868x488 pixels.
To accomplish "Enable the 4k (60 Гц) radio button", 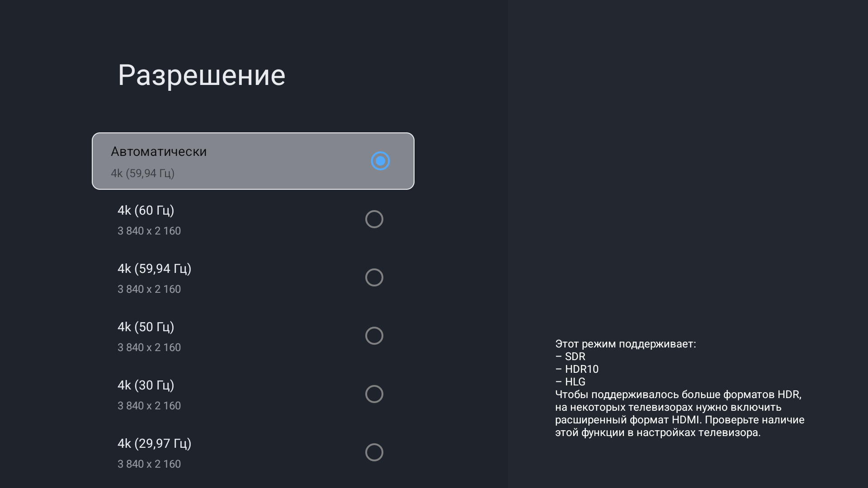I will (374, 219).
